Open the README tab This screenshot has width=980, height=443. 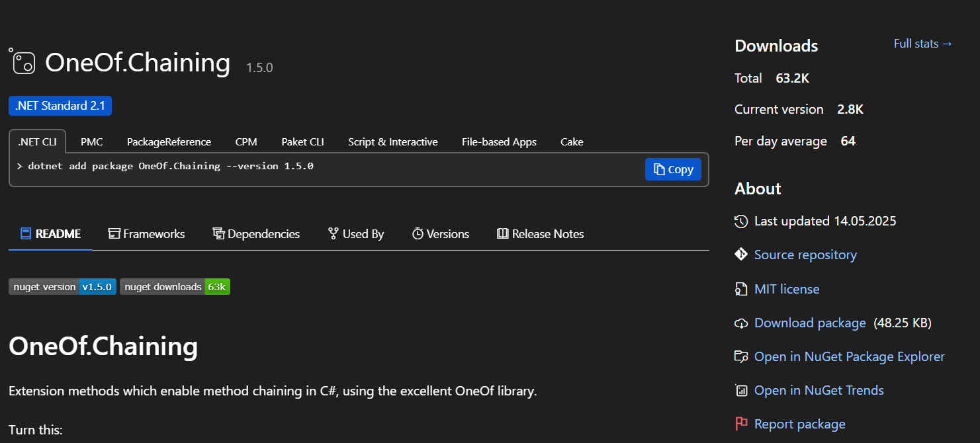(50, 233)
